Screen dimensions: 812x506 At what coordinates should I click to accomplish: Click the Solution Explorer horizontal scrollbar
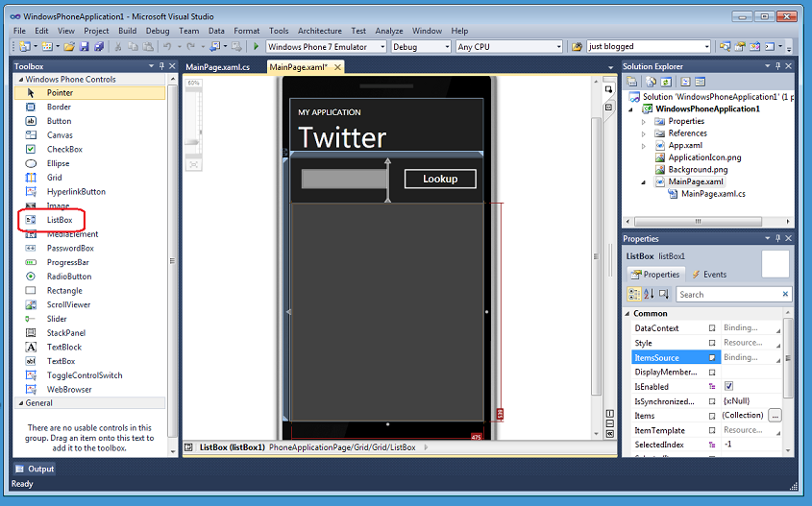tap(698, 222)
